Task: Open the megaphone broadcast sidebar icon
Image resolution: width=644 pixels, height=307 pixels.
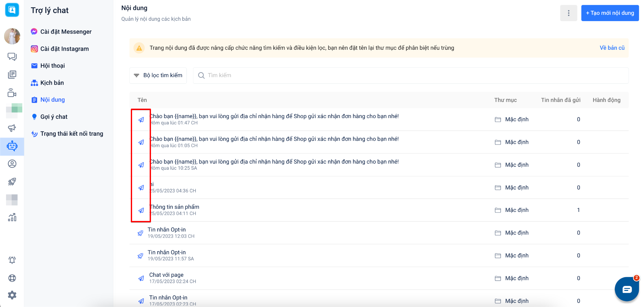Action: (12, 128)
